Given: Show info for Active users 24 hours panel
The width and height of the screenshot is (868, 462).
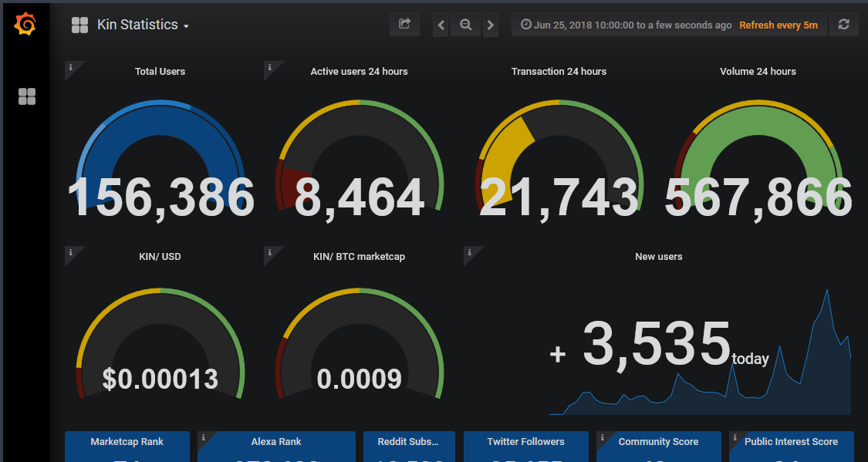Looking at the screenshot, I should pos(270,68).
